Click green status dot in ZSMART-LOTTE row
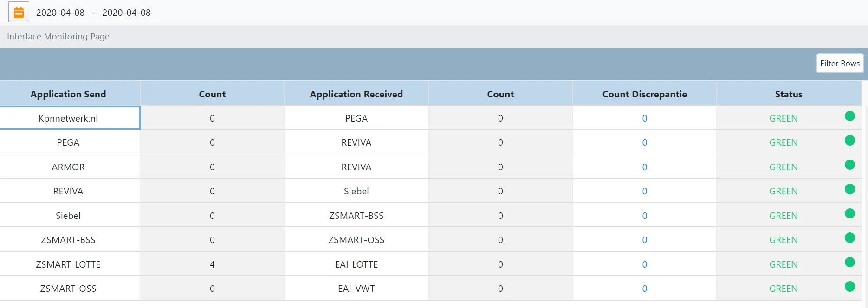 pos(850,262)
